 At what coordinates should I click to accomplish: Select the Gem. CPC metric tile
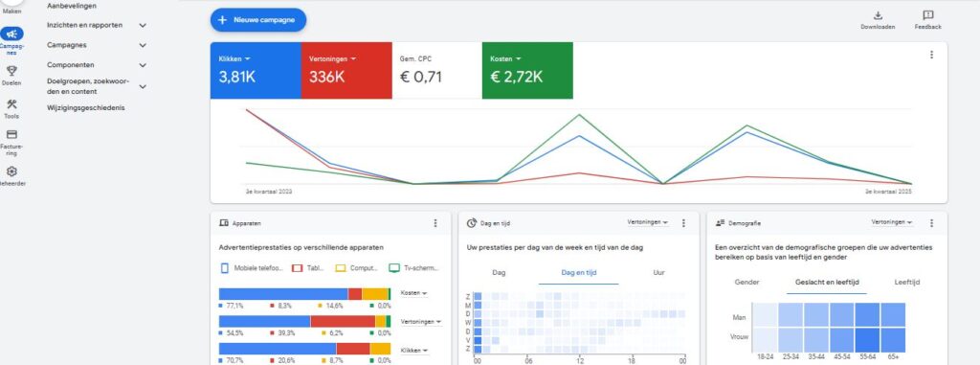click(436, 70)
